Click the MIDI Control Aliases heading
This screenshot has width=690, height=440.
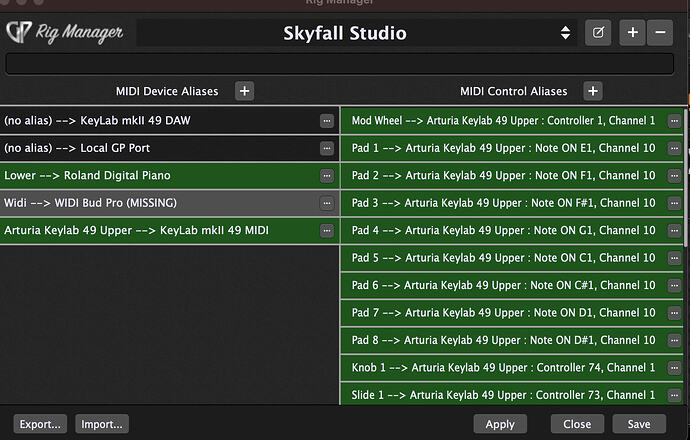(x=514, y=91)
